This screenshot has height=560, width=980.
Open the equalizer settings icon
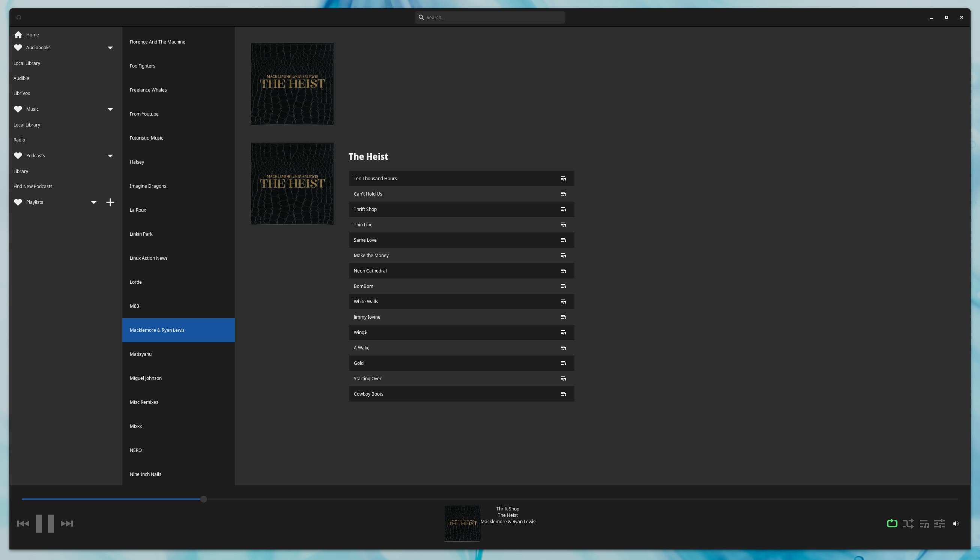click(939, 524)
